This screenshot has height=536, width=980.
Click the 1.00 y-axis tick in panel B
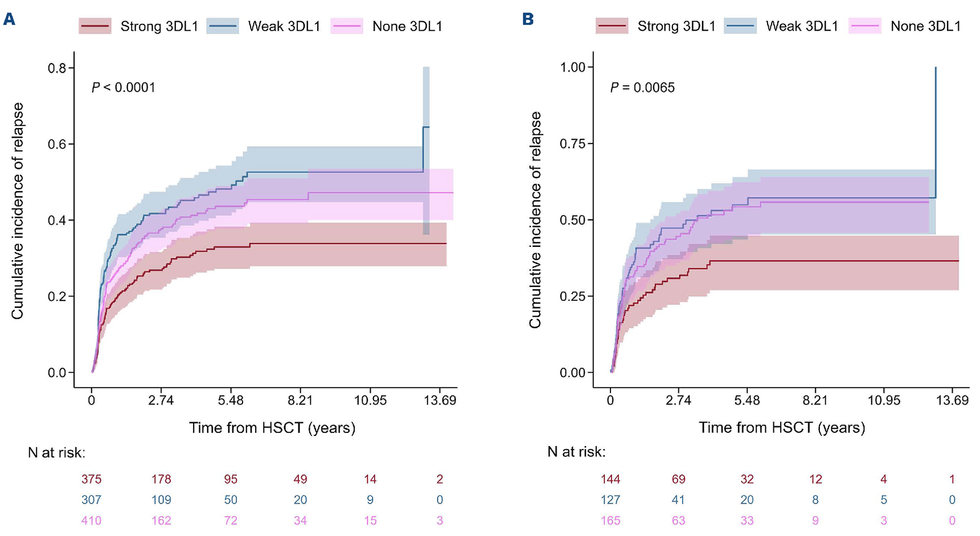pos(573,67)
